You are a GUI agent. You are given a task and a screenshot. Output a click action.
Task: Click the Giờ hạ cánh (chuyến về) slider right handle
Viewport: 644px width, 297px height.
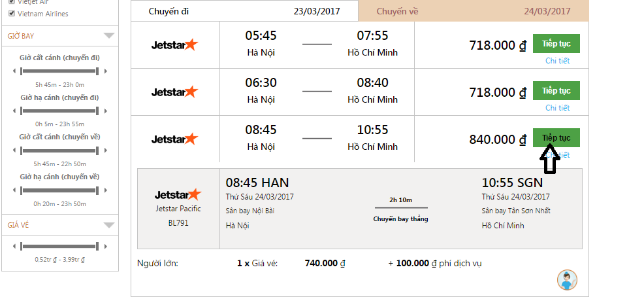97,190
